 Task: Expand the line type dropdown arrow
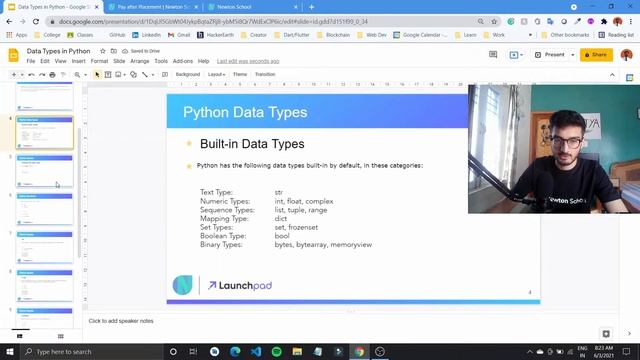point(153,75)
